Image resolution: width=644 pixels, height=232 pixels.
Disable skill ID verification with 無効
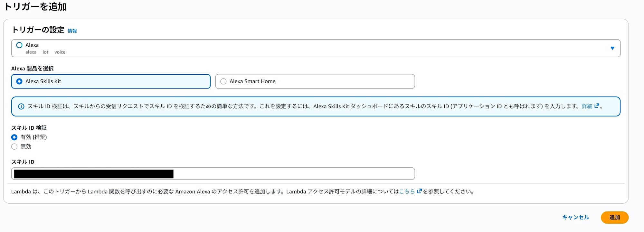pos(14,147)
